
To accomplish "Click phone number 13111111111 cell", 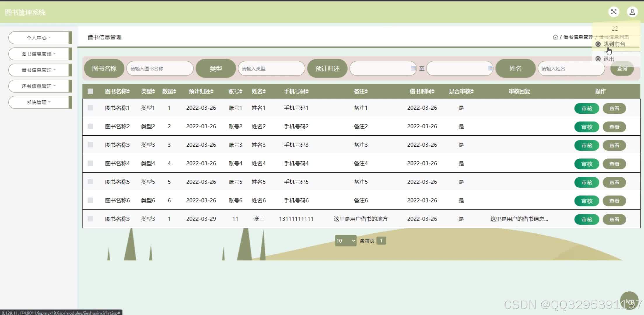I will coord(296,219).
